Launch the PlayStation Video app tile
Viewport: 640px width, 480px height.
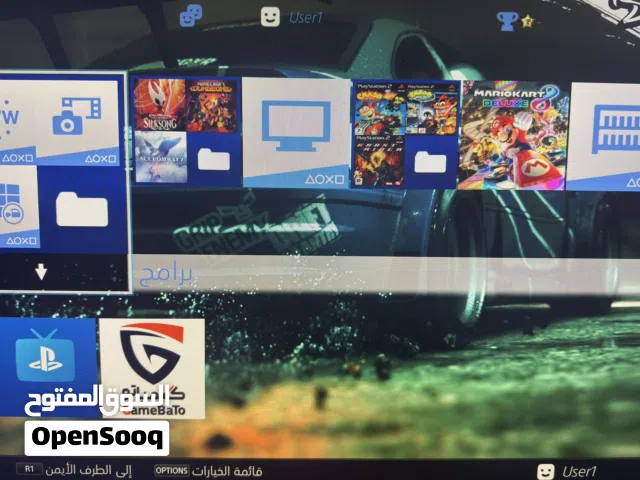(x=48, y=367)
